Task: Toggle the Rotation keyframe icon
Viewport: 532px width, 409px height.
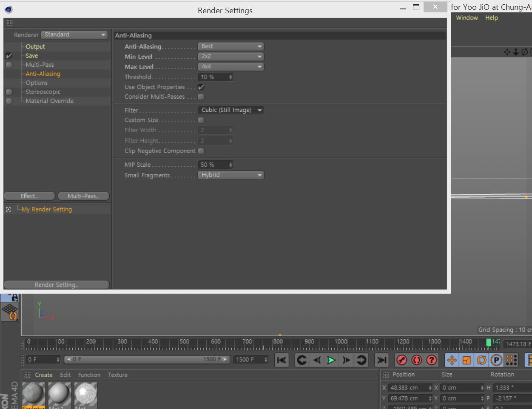Action: [481, 360]
